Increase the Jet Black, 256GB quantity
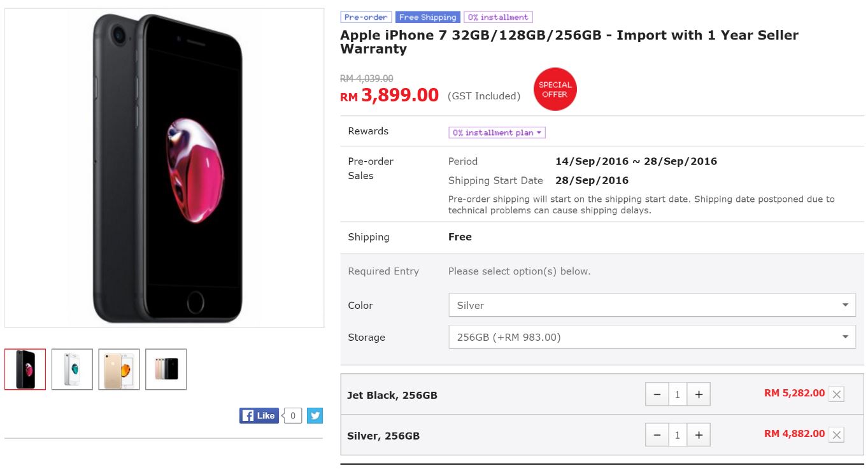This screenshot has height=472, width=868. [699, 394]
